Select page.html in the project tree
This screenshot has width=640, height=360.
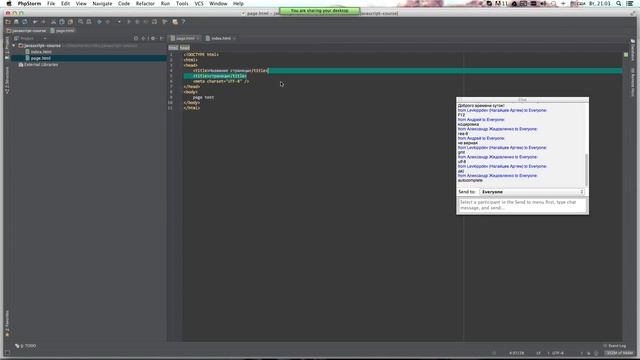[x=40, y=58]
